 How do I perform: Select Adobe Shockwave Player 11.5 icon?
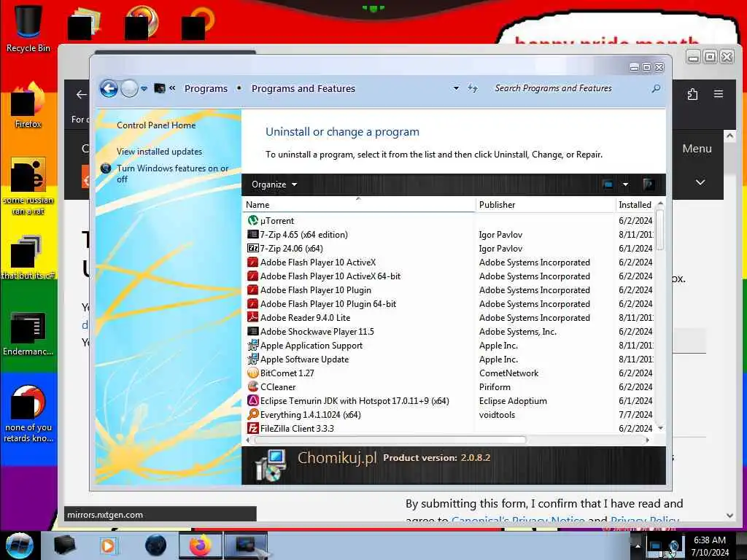coord(253,332)
